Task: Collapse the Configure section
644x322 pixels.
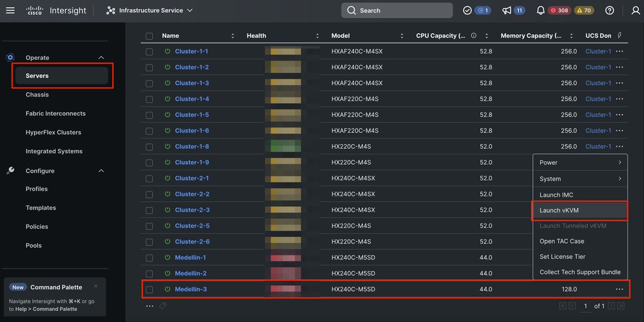Action: pyautogui.click(x=101, y=171)
